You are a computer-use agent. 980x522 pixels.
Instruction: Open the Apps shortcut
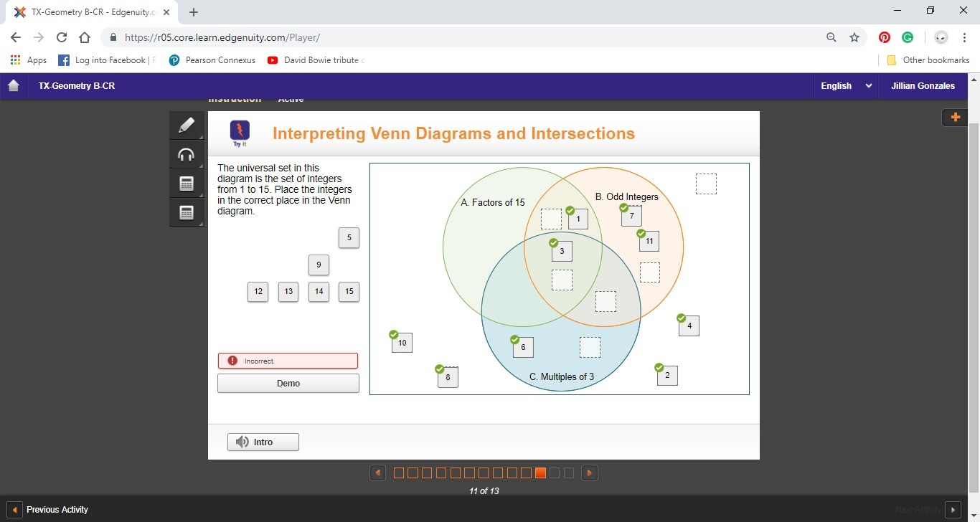click(x=29, y=60)
